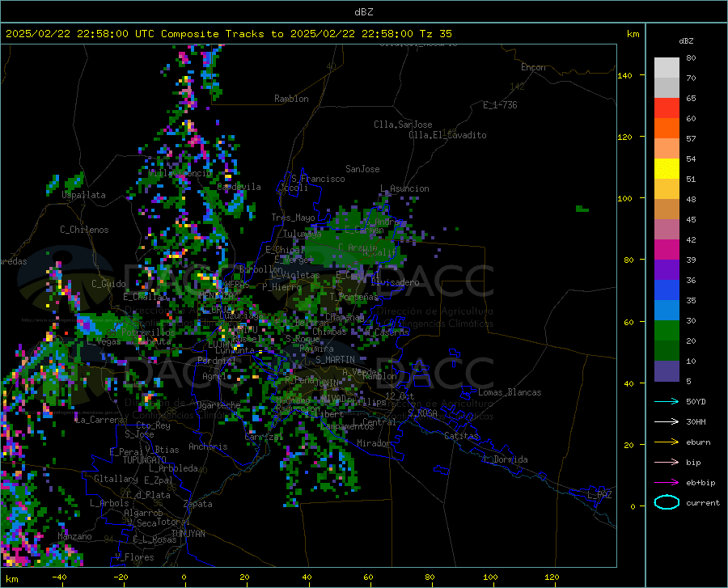Click the Gltallary map label

pos(116,479)
